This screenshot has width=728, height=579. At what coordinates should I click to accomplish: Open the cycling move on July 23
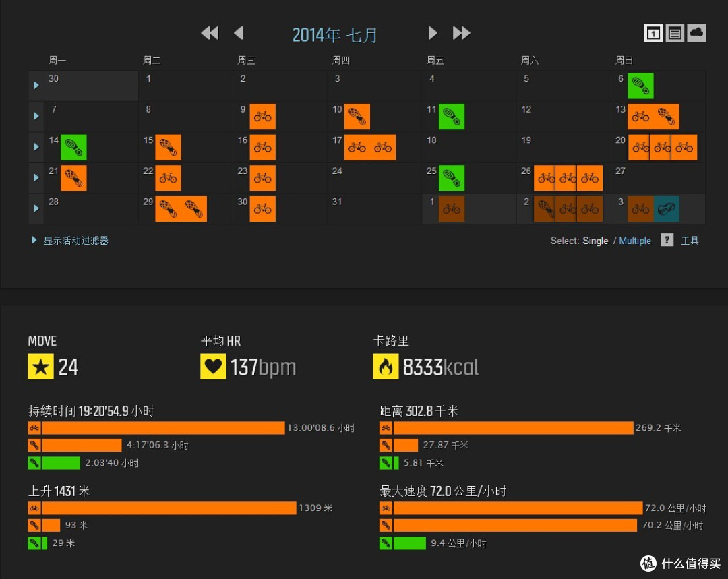point(262,179)
